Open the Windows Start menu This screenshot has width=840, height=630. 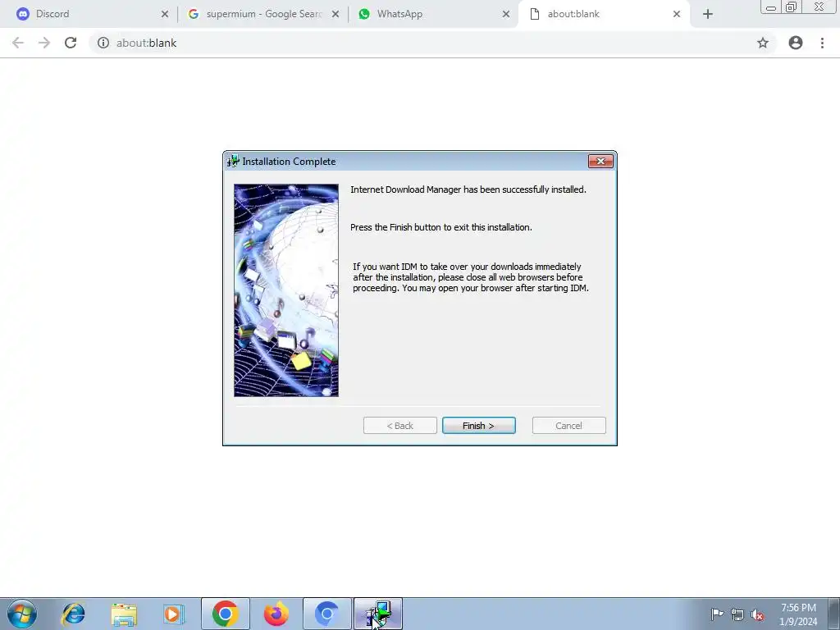pos(21,614)
